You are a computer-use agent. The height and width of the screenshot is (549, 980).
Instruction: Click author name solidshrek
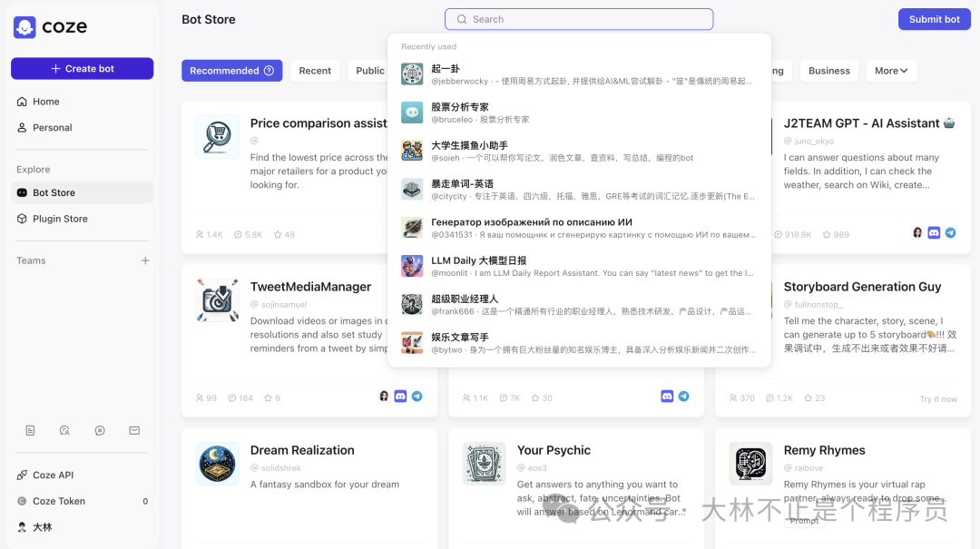tap(280, 467)
